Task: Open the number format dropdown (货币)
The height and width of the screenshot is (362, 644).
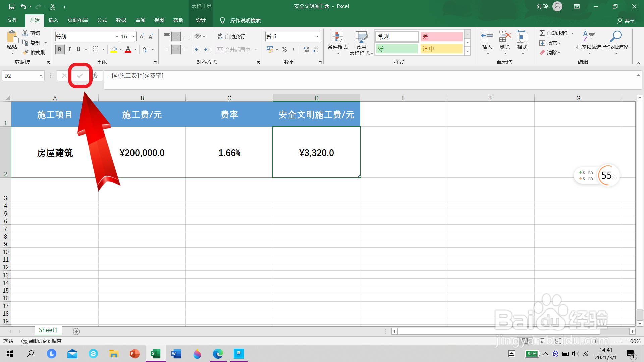Action: (317, 36)
